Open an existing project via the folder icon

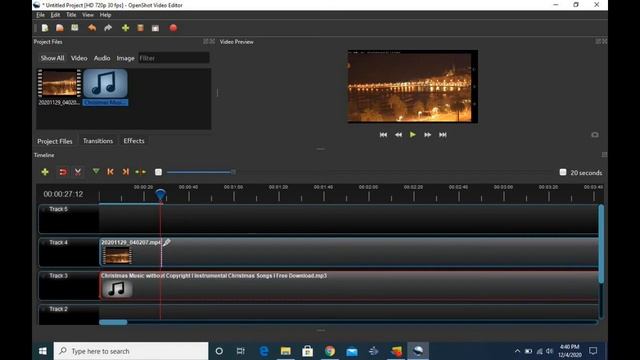[60, 28]
